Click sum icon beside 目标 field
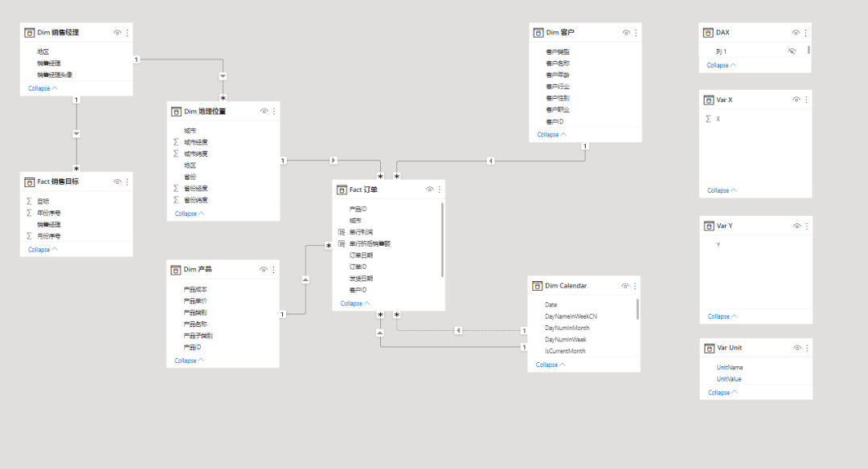The image size is (868, 469). (x=30, y=202)
